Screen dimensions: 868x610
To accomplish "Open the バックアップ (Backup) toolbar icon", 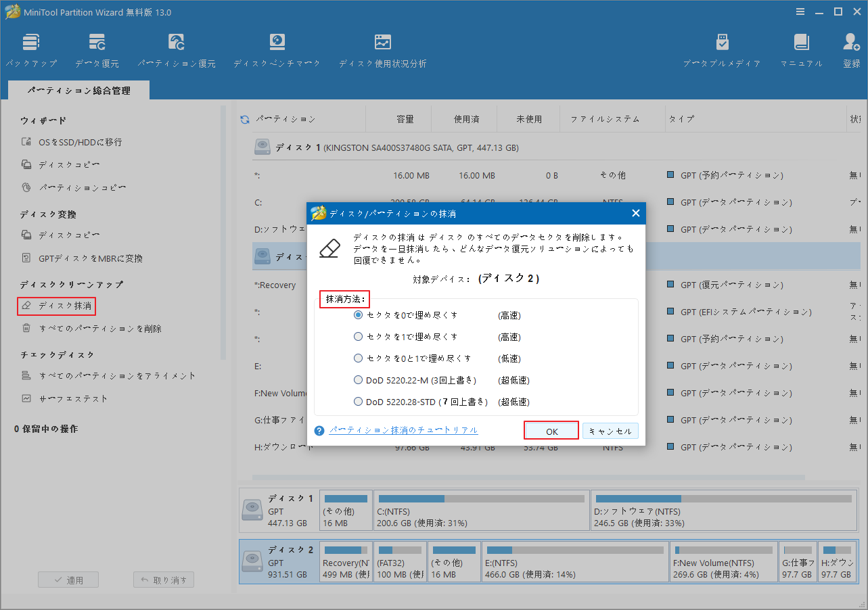I will 31,50.
